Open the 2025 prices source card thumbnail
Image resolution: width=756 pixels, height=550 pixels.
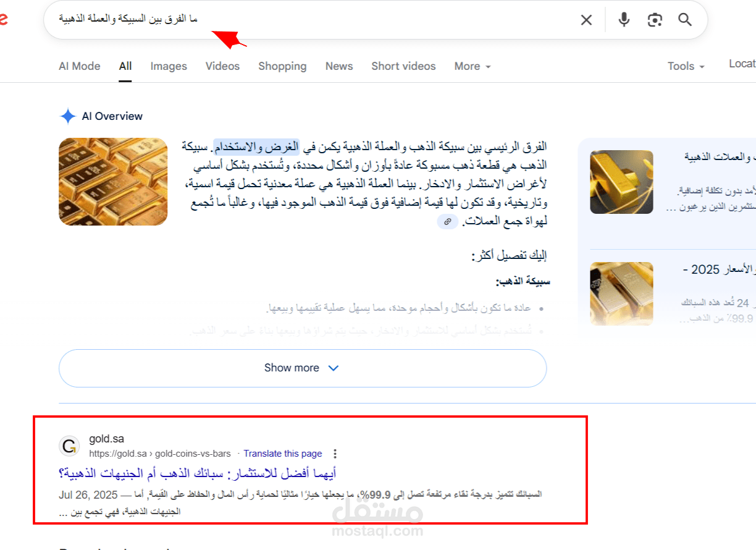point(621,294)
